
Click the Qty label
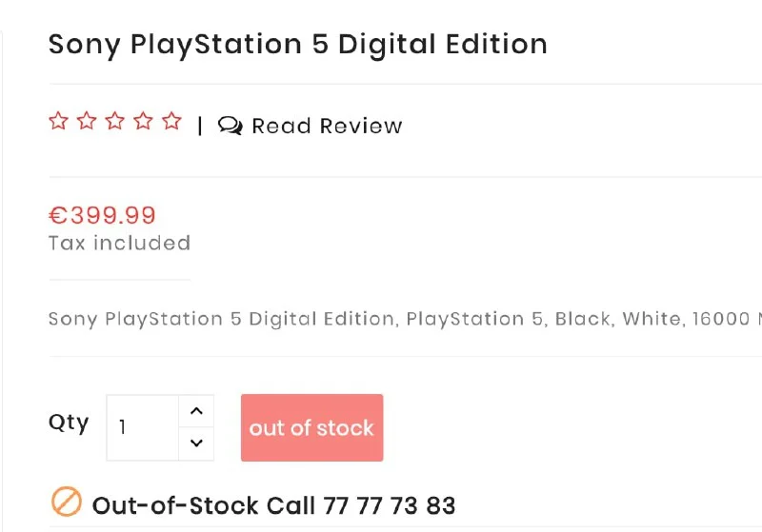click(69, 423)
